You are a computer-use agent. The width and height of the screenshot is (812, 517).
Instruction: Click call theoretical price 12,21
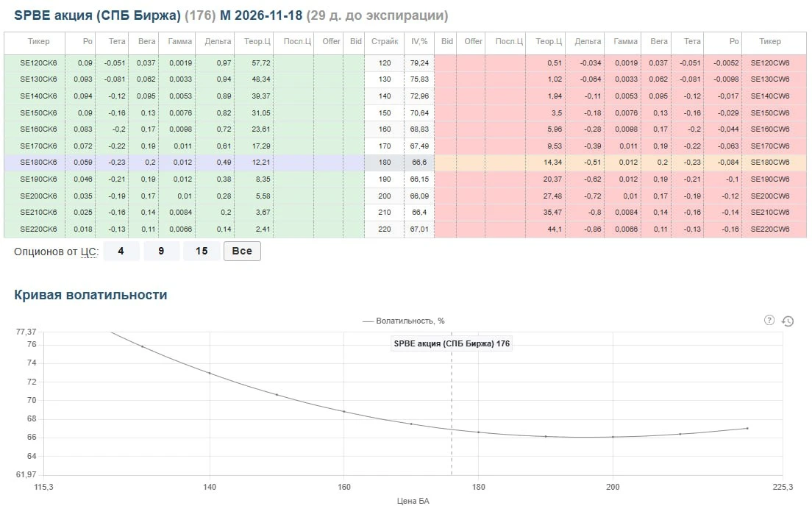[261, 162]
